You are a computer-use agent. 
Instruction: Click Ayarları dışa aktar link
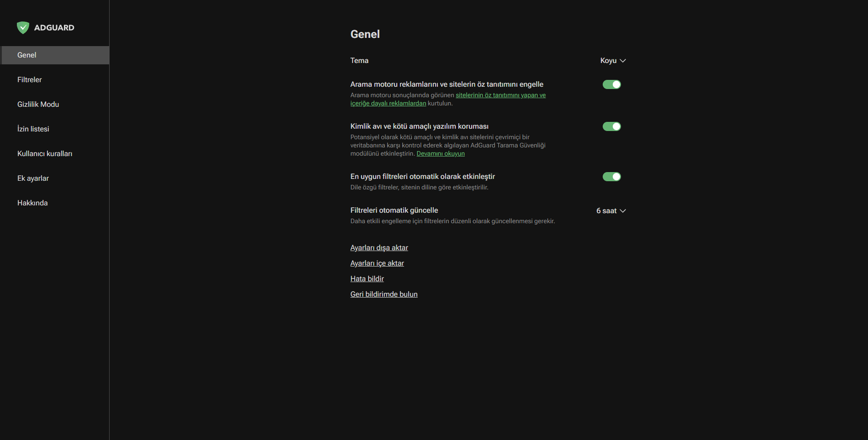click(379, 248)
